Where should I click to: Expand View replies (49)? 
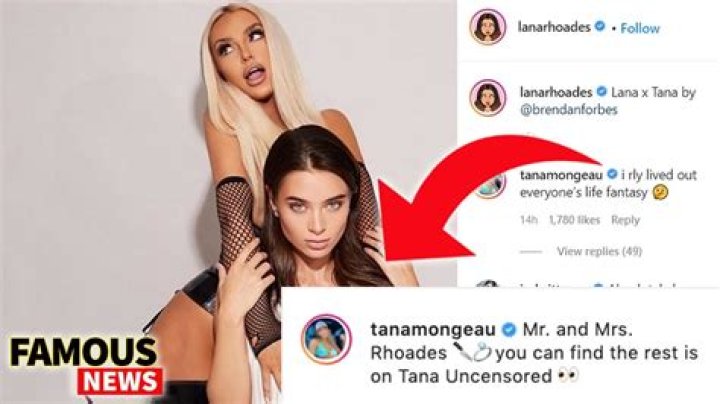pyautogui.click(x=599, y=251)
